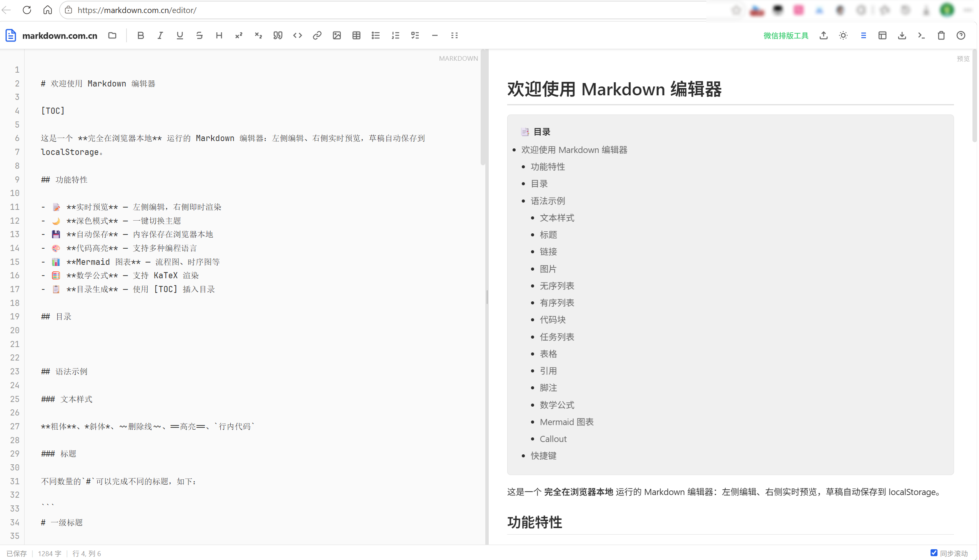
Task: Click the editor pane vertical scrollbar
Action: point(483,108)
